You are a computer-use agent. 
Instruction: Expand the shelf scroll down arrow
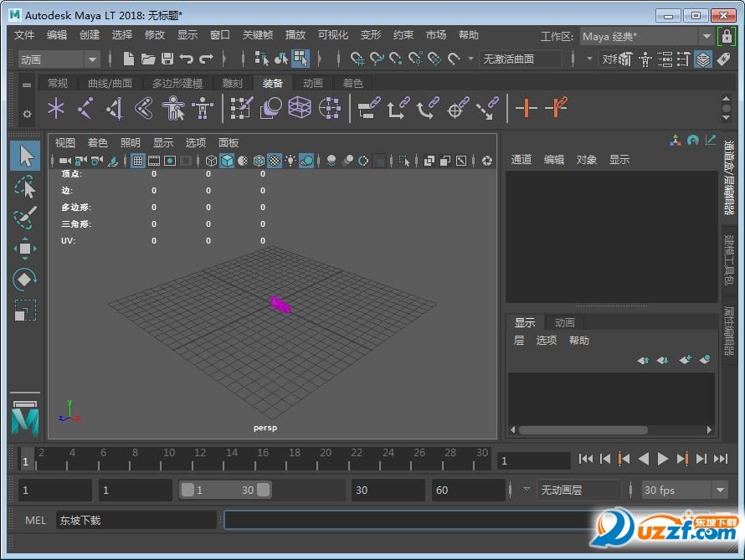coord(726,117)
